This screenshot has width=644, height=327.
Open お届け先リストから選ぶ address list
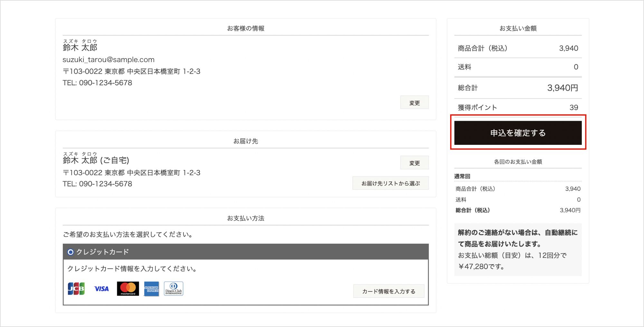(390, 183)
